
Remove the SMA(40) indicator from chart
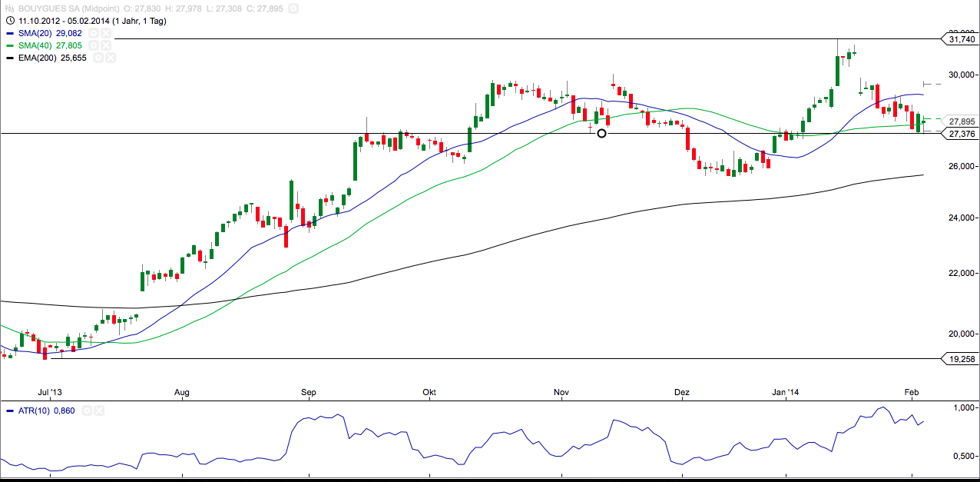coord(108,46)
